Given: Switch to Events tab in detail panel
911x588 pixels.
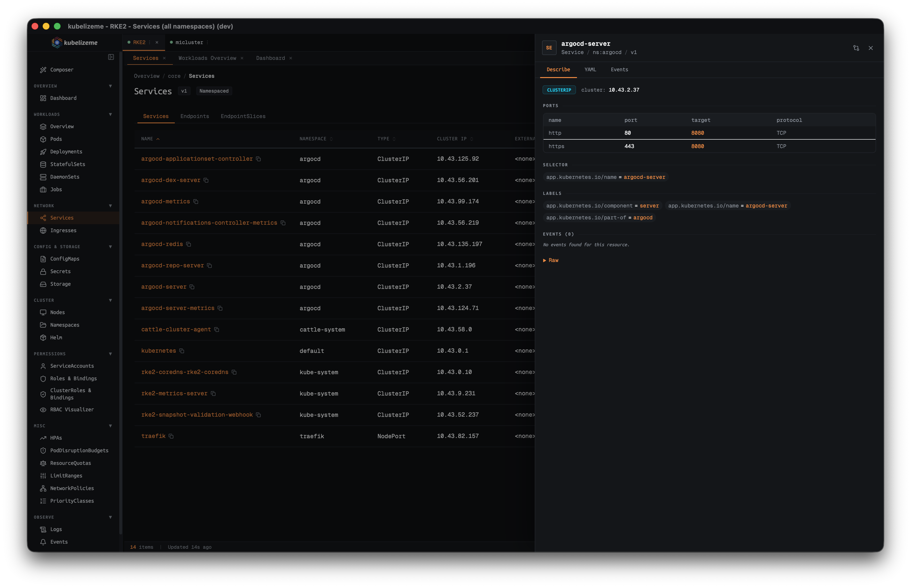Looking at the screenshot, I should pos(619,70).
